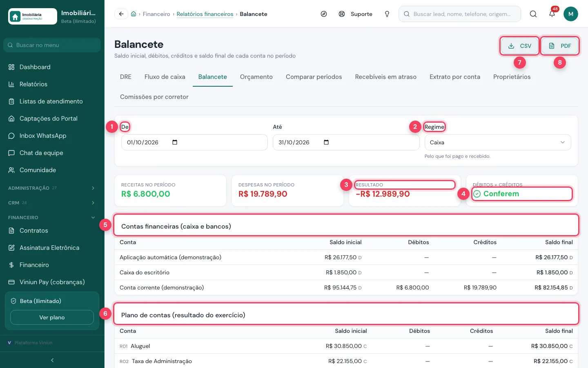Viewport: 588px width, 368px height.
Task: Collapse the Financeiro section
Action: [52, 218]
